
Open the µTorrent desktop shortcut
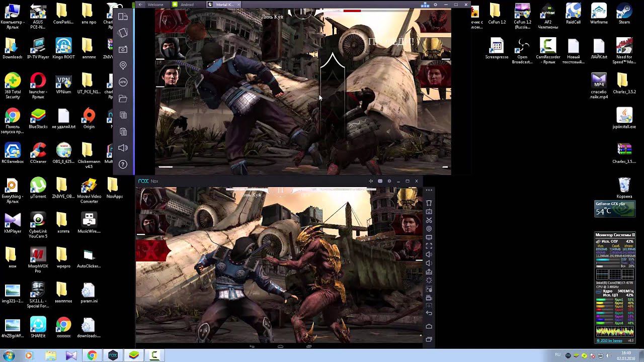click(x=38, y=188)
